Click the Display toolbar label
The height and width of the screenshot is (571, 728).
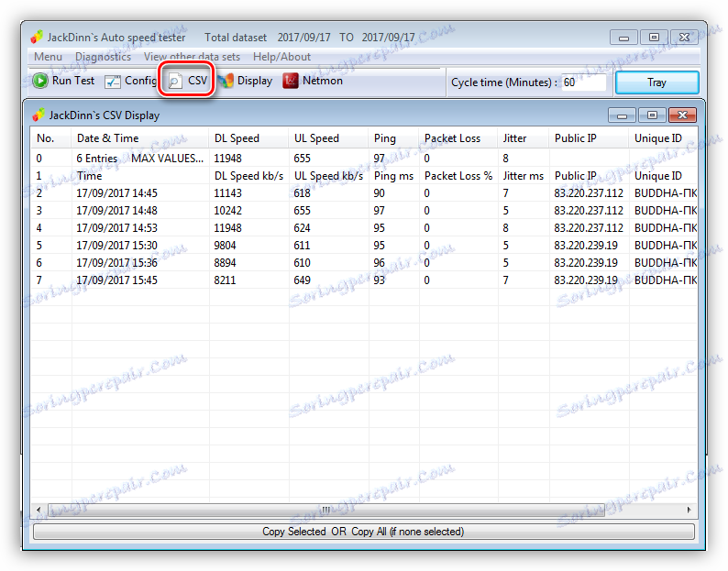(254, 81)
